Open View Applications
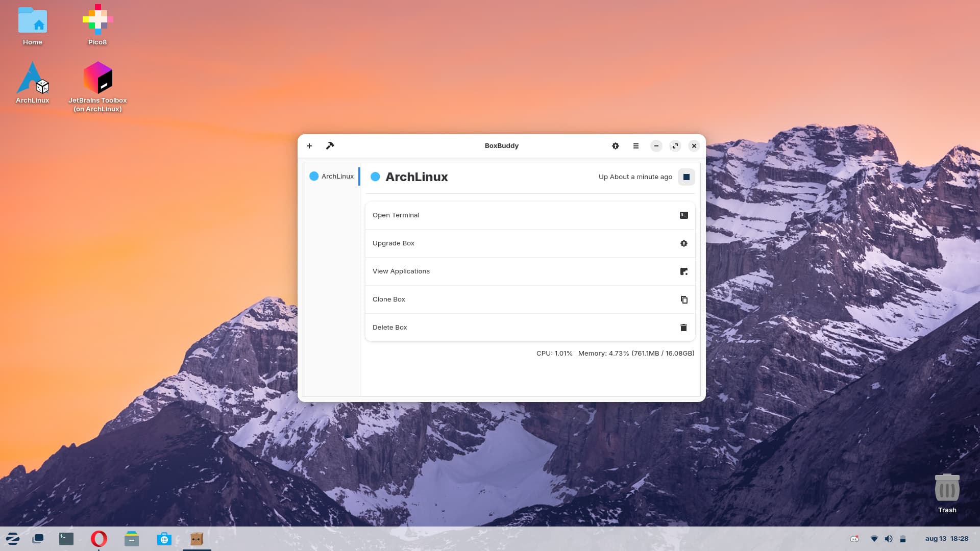 click(x=530, y=271)
